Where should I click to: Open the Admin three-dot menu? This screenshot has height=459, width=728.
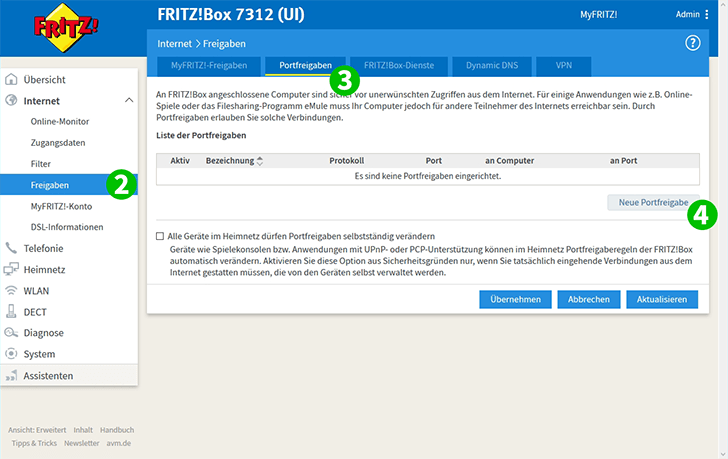pyautogui.click(x=707, y=14)
